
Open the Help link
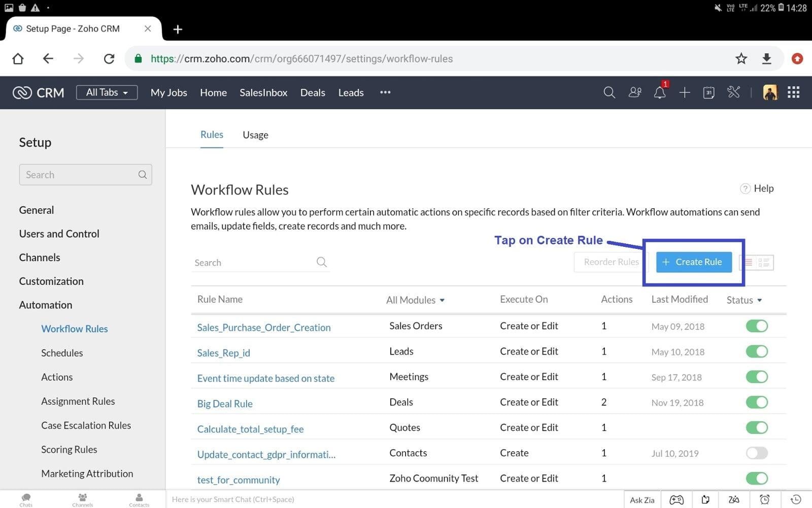click(x=757, y=188)
